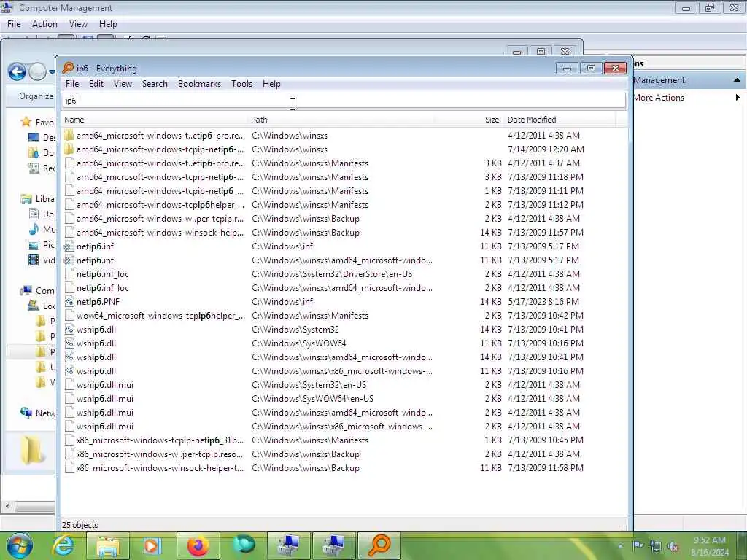This screenshot has height=560, width=747.
Task: Open Action menu in Computer Management
Action: tap(44, 24)
